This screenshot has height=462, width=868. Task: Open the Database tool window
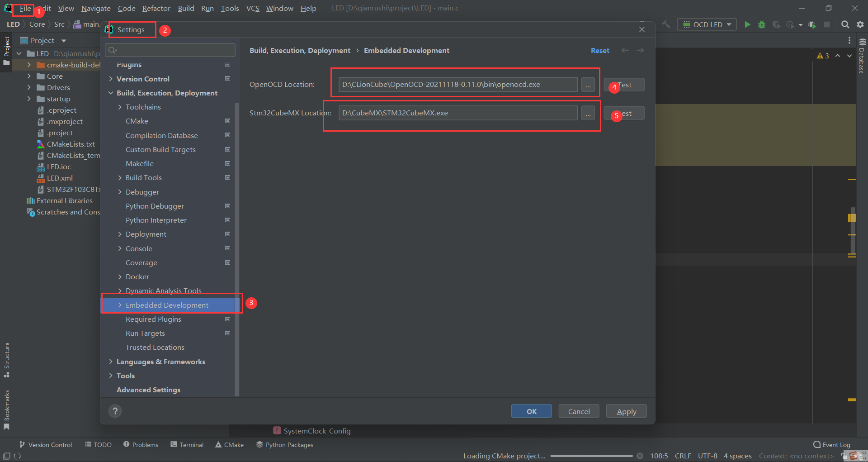862,56
